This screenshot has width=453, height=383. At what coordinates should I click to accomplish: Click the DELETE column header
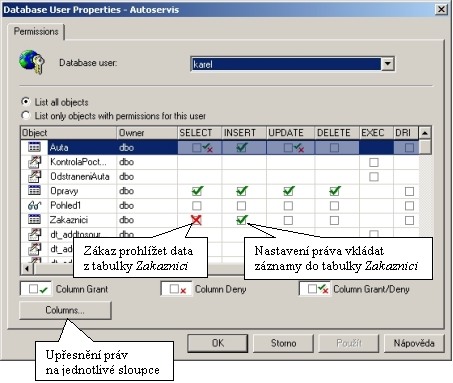pos(337,133)
